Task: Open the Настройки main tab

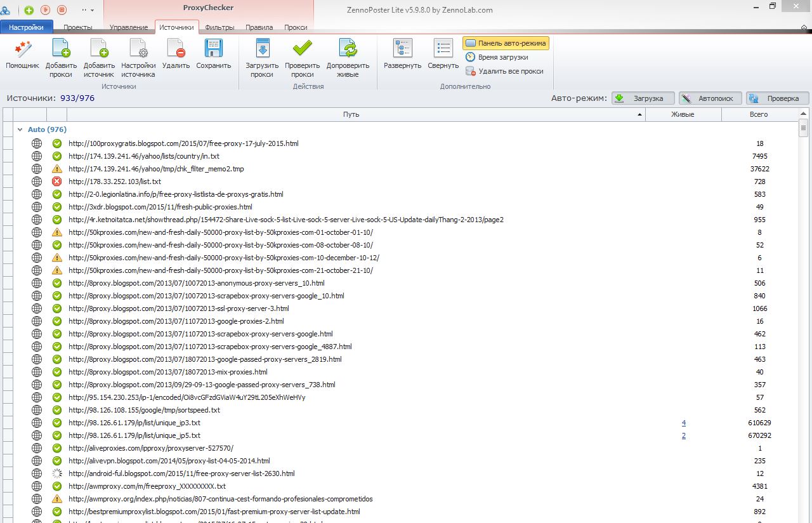Action: 26,27
